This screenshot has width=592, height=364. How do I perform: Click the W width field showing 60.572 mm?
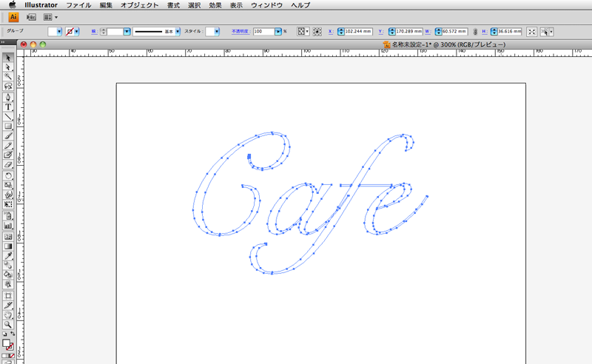(x=454, y=32)
